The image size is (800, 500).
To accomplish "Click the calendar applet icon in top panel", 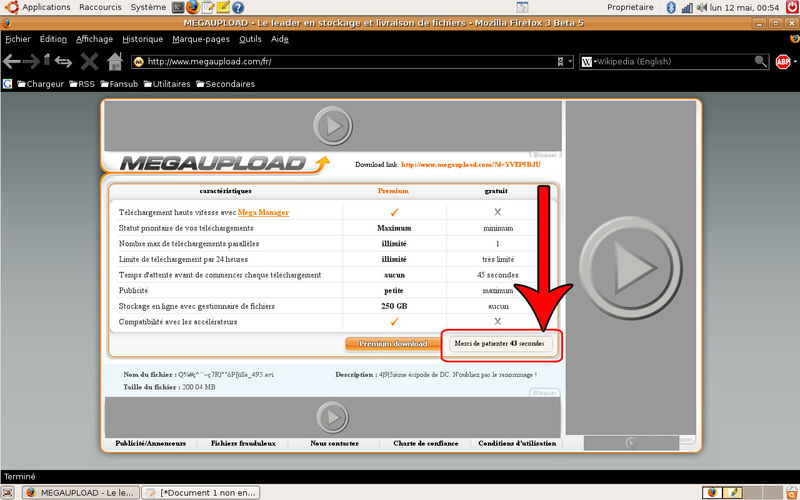I will pyautogui.click(x=522, y=7).
